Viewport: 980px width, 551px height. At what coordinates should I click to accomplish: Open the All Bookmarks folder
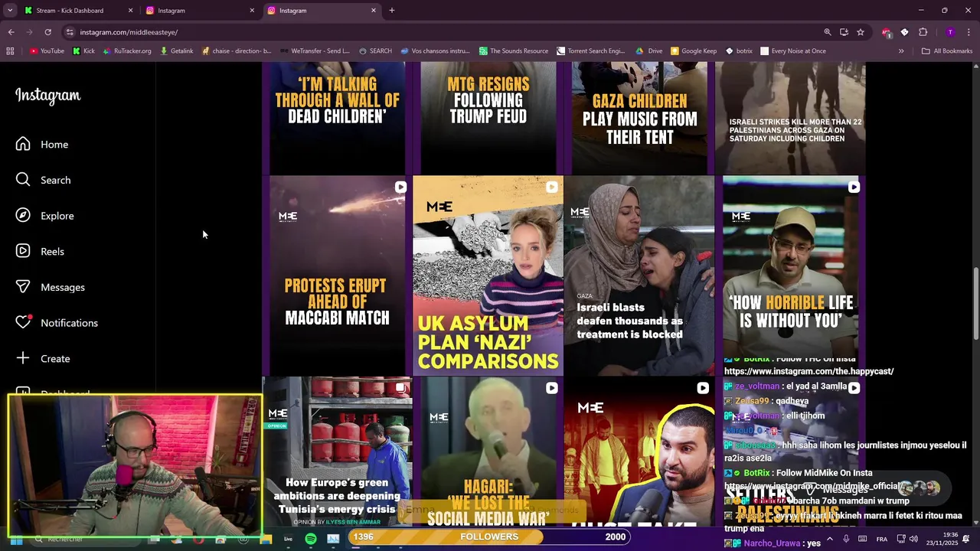click(947, 51)
